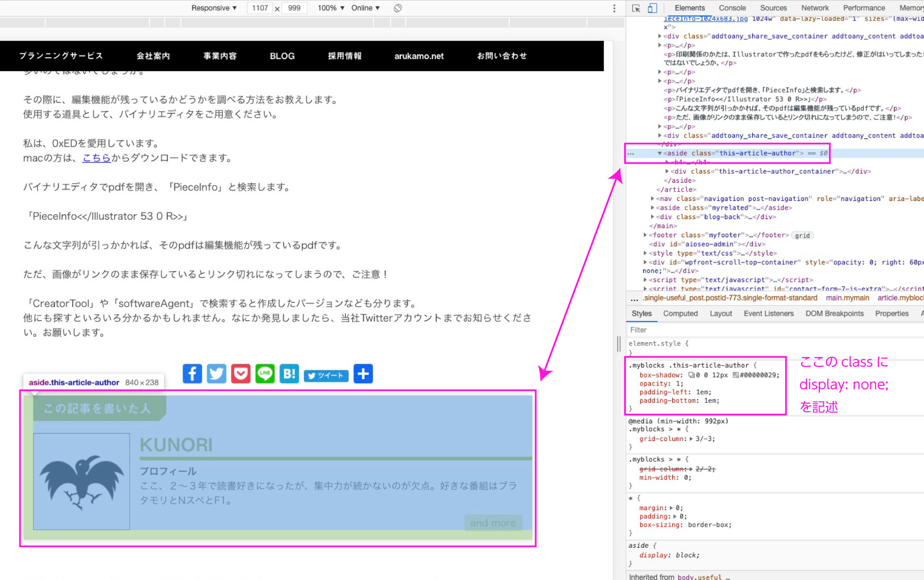Open the Sources tab

pyautogui.click(x=773, y=8)
